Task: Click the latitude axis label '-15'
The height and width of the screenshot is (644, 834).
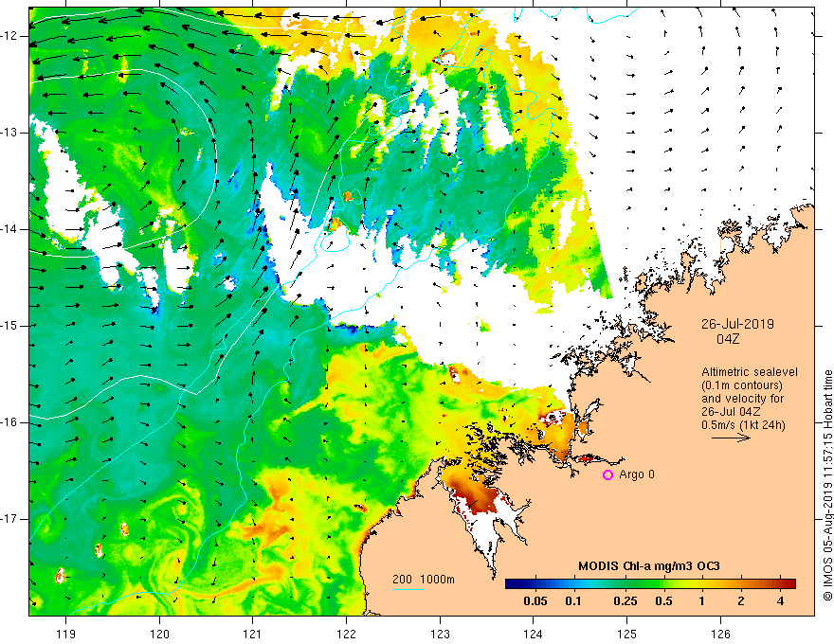Action: point(10,326)
